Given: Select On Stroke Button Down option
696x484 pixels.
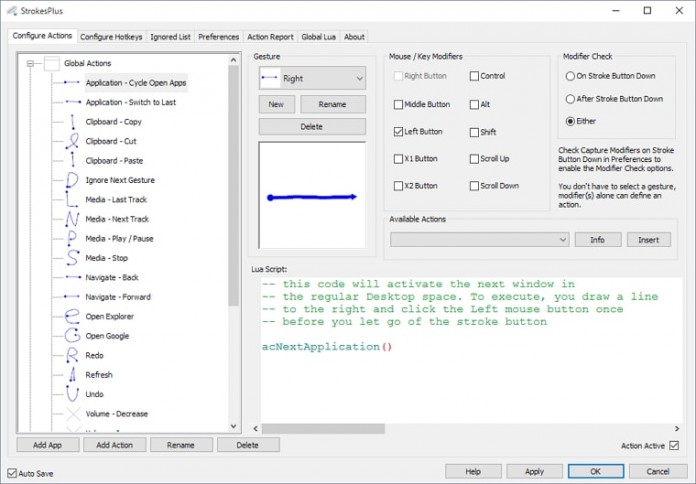Looking at the screenshot, I should pyautogui.click(x=570, y=76).
